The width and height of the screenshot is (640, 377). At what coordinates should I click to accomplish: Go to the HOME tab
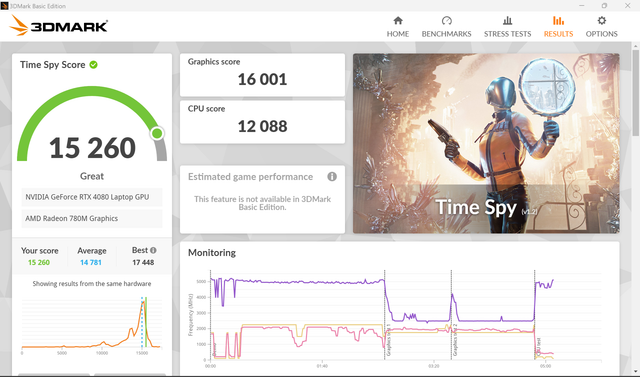(398, 27)
